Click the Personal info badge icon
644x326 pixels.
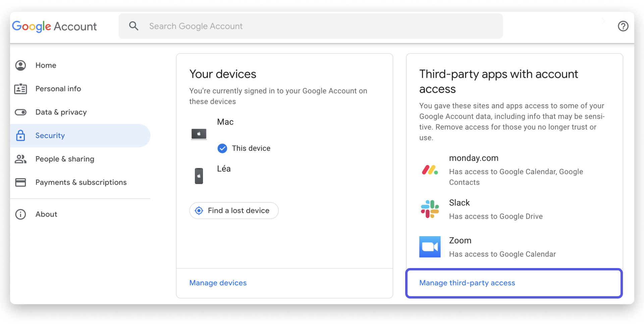(x=20, y=89)
